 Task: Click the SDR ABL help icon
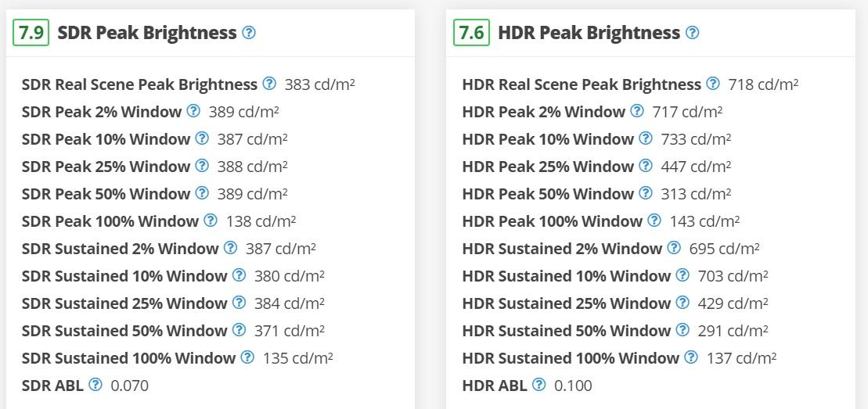(x=95, y=384)
